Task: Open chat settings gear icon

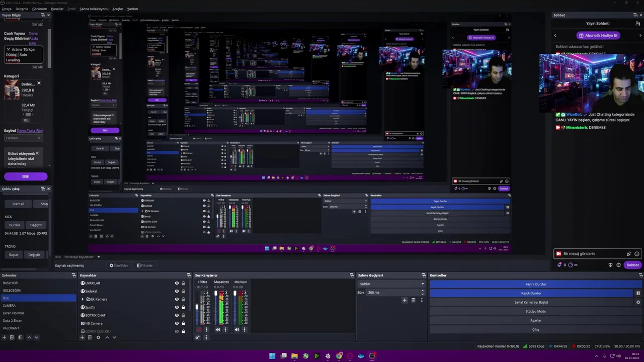Action: [619, 265]
